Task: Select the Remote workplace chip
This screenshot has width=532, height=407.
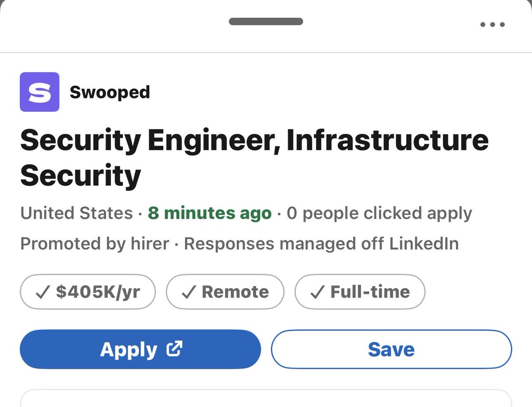Action: pyautogui.click(x=225, y=292)
